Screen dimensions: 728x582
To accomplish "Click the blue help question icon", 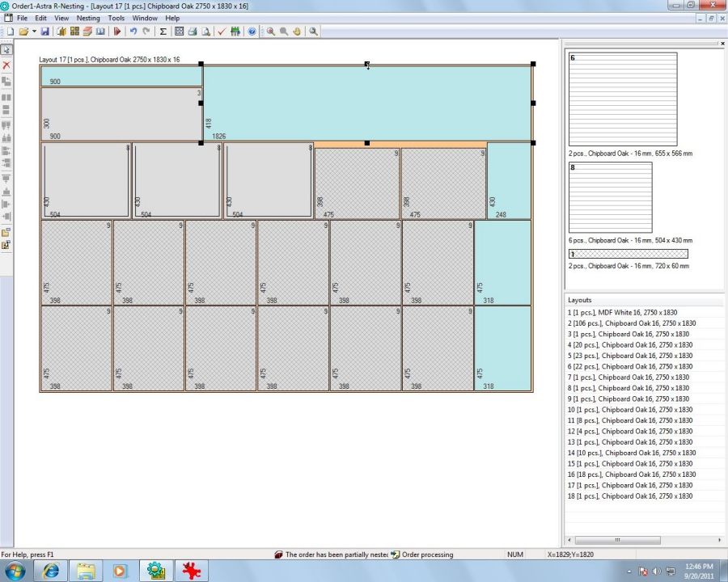I will pyautogui.click(x=252, y=32).
